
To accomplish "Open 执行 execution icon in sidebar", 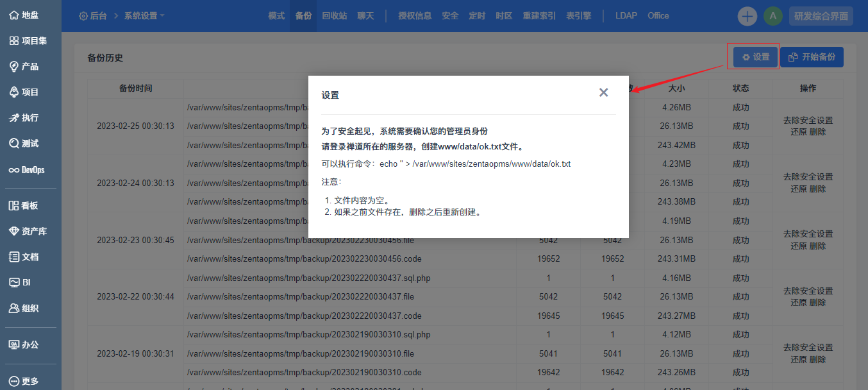I will click(x=14, y=118).
